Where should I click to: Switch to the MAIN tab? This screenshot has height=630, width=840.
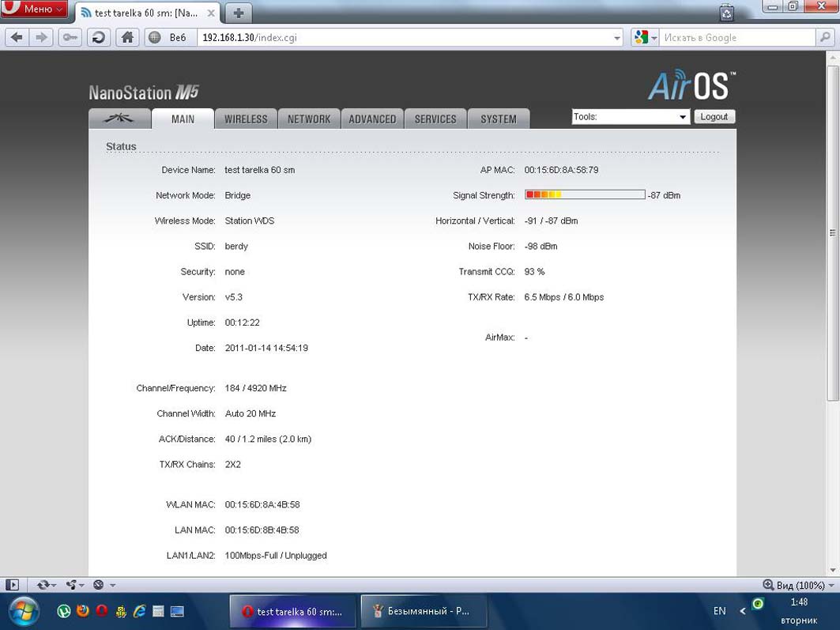(x=183, y=119)
